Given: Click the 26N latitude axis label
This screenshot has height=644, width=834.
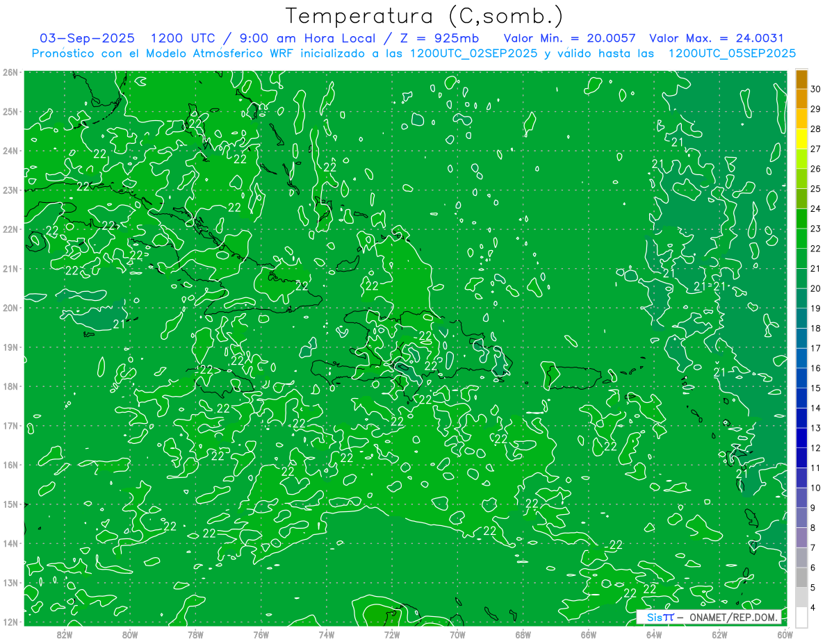Looking at the screenshot, I should (x=10, y=72).
